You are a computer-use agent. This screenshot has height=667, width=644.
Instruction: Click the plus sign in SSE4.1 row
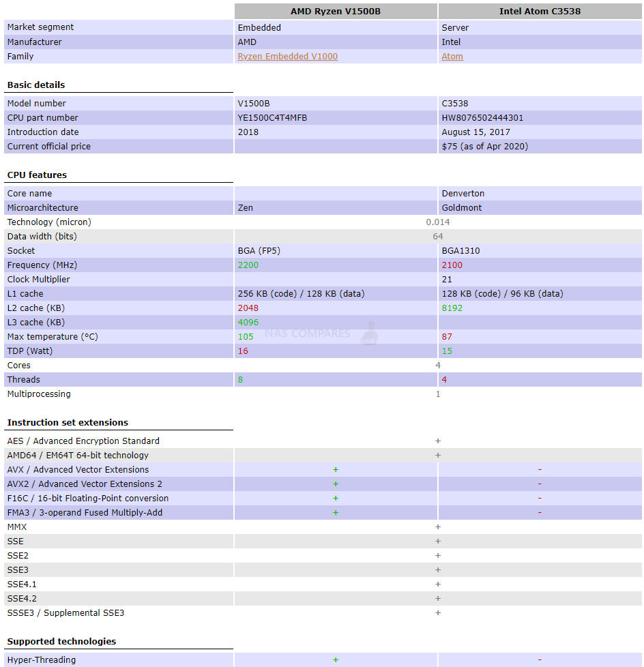(437, 584)
